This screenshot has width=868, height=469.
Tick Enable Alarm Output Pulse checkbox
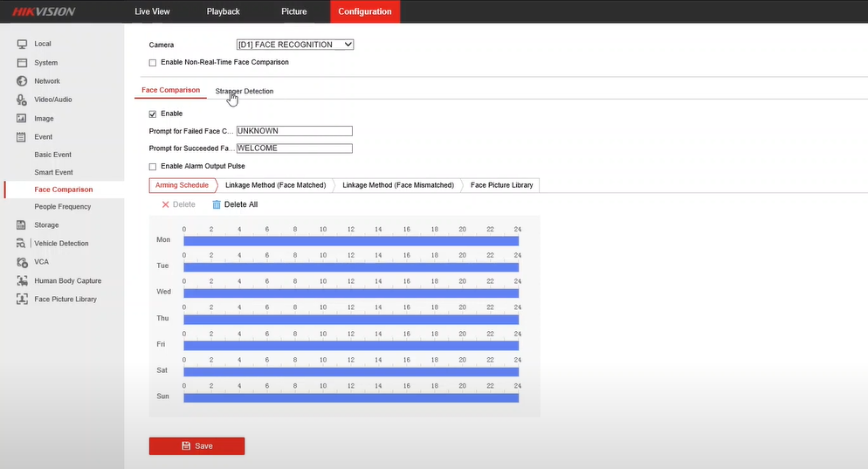pyautogui.click(x=153, y=167)
